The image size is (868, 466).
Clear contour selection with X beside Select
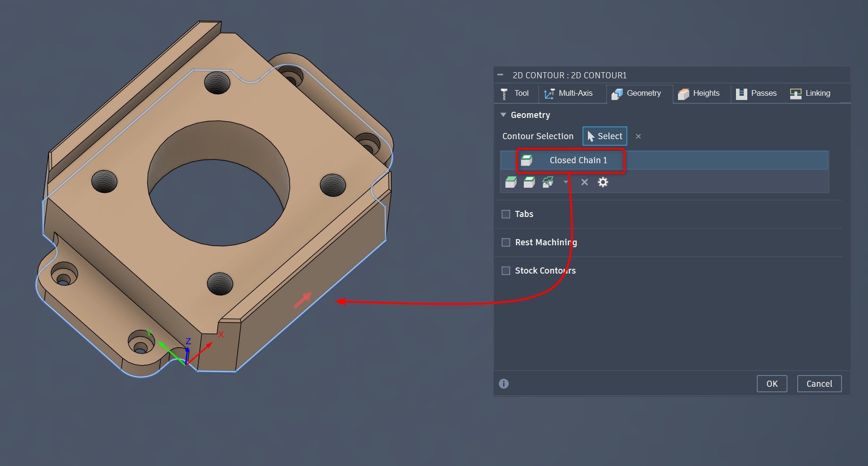[638, 136]
